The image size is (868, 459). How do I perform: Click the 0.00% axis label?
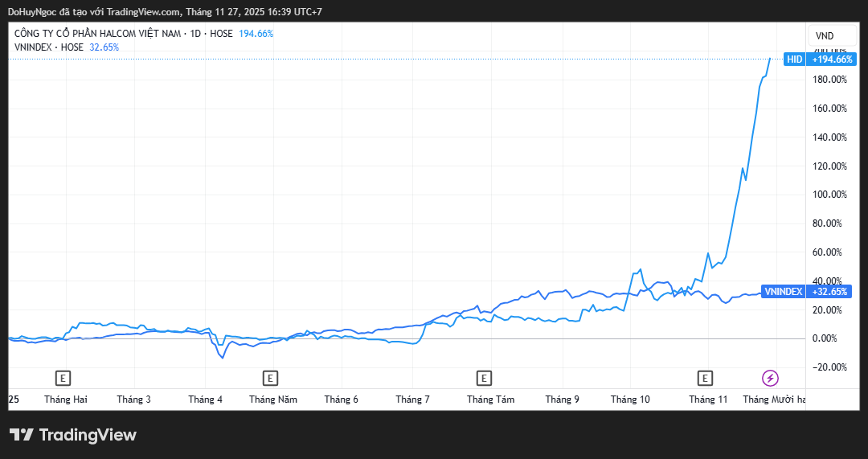click(825, 338)
